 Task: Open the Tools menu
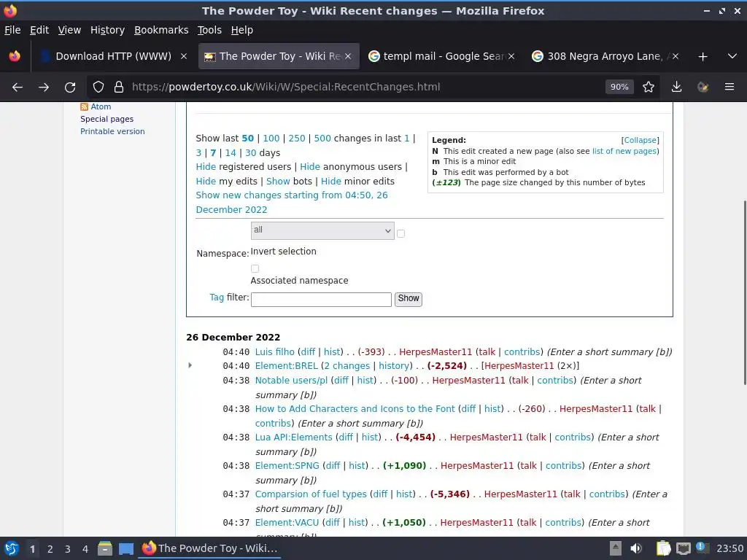click(x=209, y=30)
